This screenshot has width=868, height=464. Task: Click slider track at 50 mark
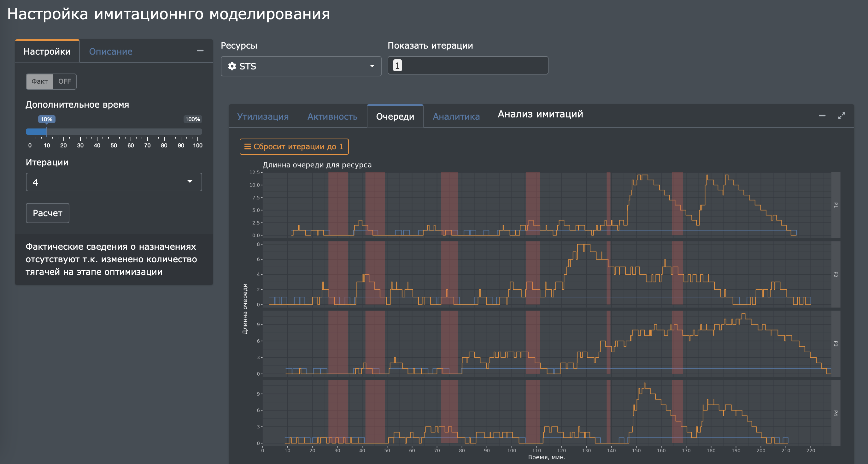point(114,132)
